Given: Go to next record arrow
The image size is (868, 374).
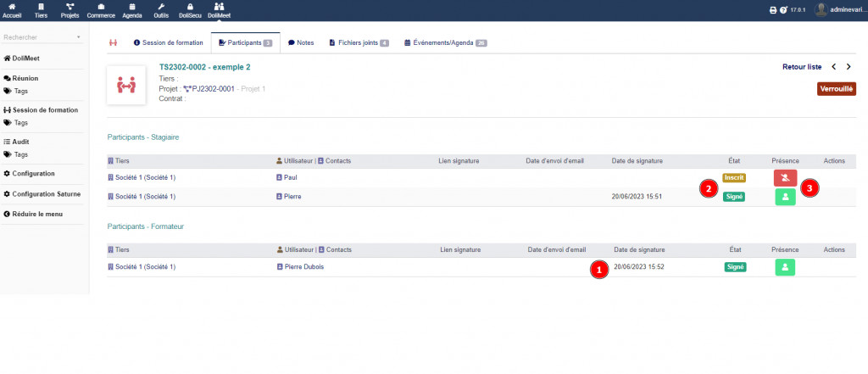Looking at the screenshot, I should click(849, 66).
